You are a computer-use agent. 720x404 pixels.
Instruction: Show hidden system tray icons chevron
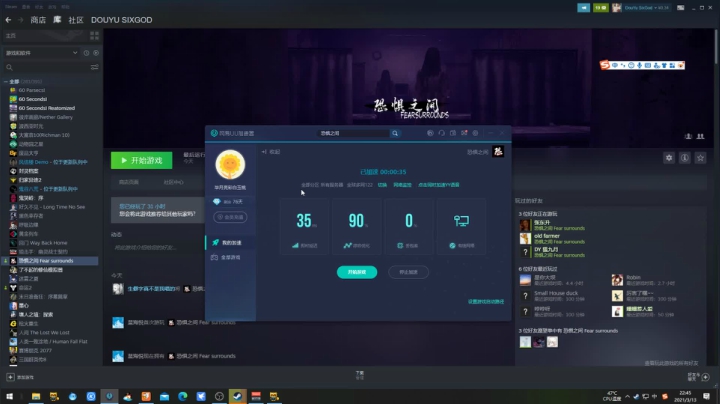tap(627, 396)
